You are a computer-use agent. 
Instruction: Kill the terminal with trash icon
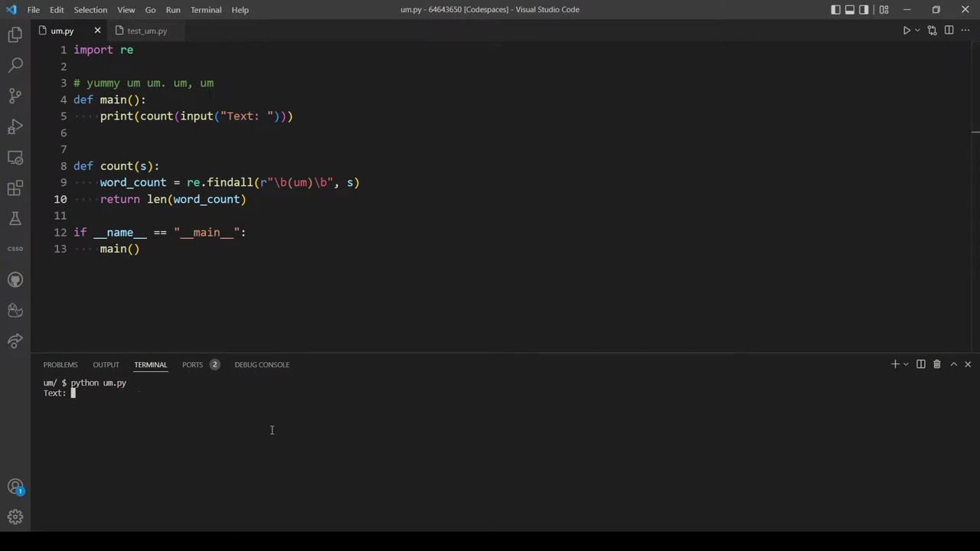click(x=937, y=364)
